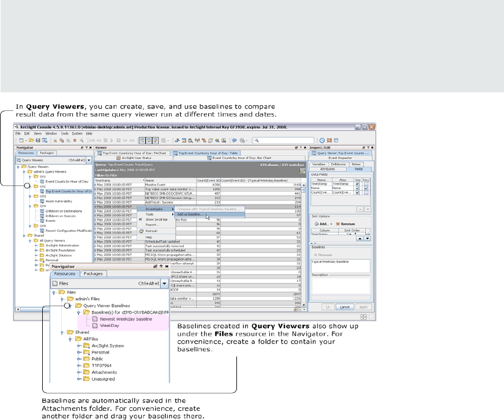Switch to Packages tab in lower Navigator

[x=93, y=274]
